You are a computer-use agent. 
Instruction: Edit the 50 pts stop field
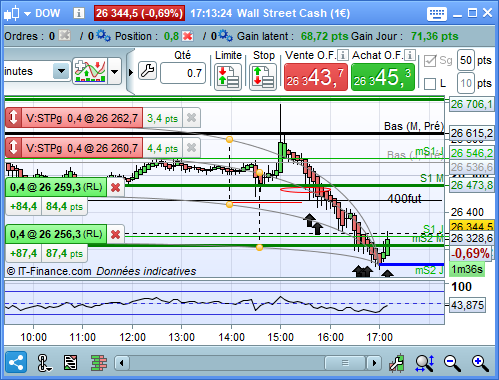[466, 60]
